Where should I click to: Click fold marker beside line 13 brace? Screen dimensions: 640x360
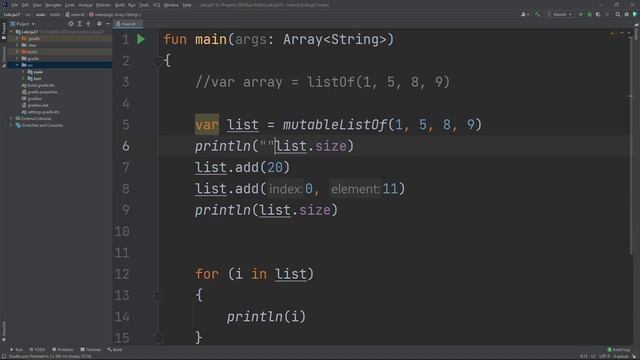click(x=158, y=296)
